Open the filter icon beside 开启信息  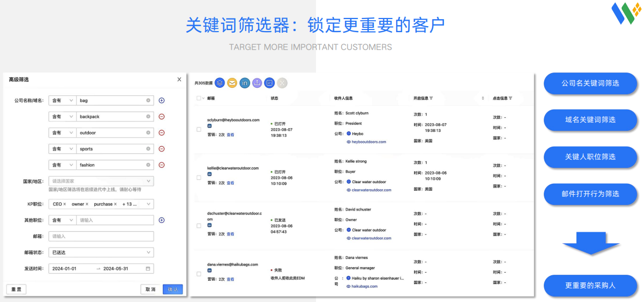[x=431, y=99]
